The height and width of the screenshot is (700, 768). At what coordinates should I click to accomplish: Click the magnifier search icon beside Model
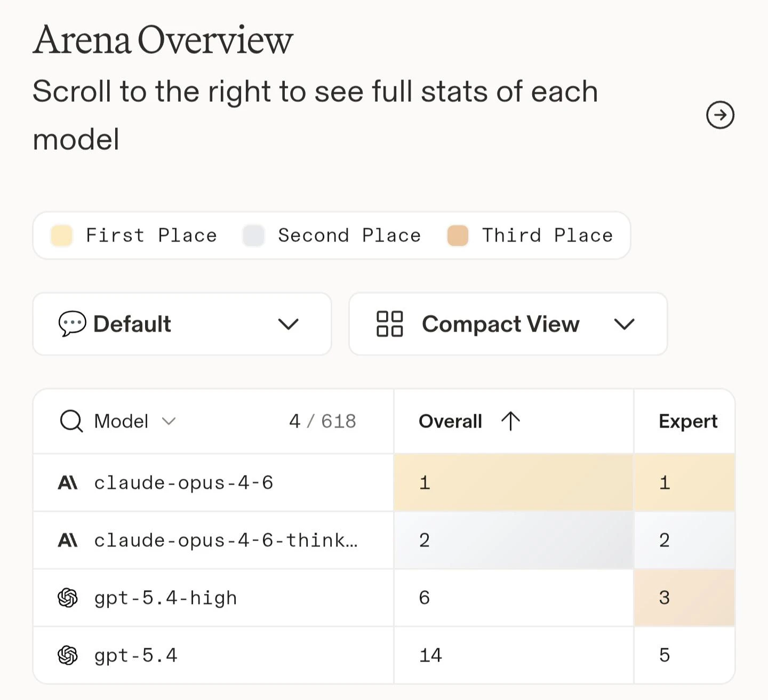[x=71, y=421]
